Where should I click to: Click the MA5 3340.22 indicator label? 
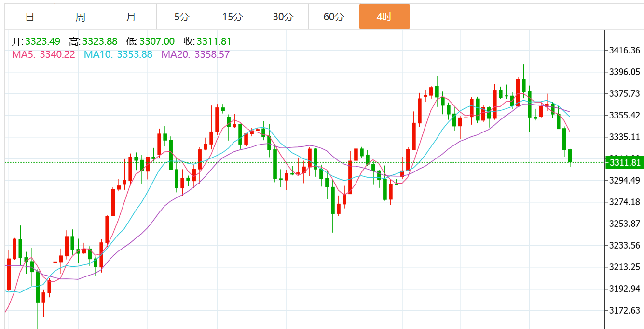[x=43, y=54]
